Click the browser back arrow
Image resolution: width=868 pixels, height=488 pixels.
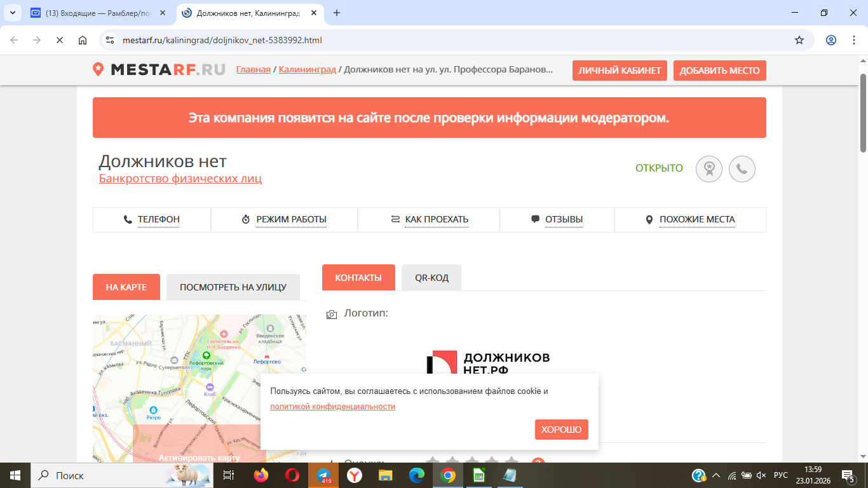pos(14,40)
